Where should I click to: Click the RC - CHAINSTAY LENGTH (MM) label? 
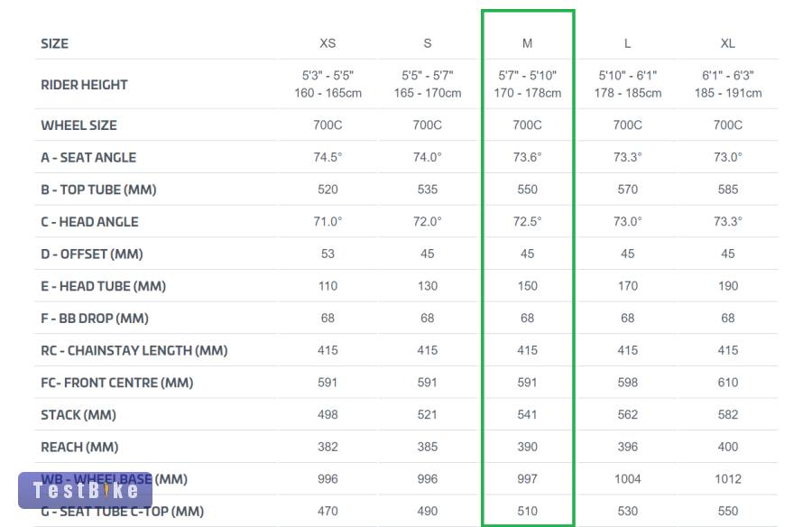click(134, 350)
